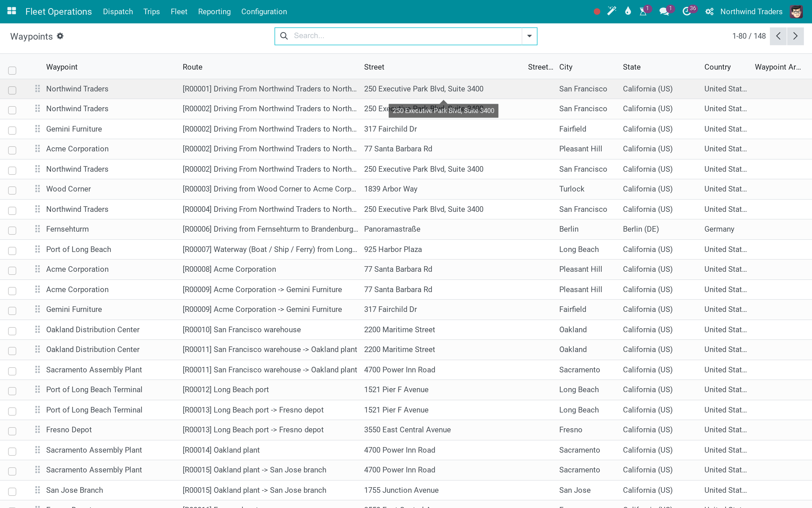Sort by the City column header
Viewport: 812px width, 508px height.
tap(566, 67)
